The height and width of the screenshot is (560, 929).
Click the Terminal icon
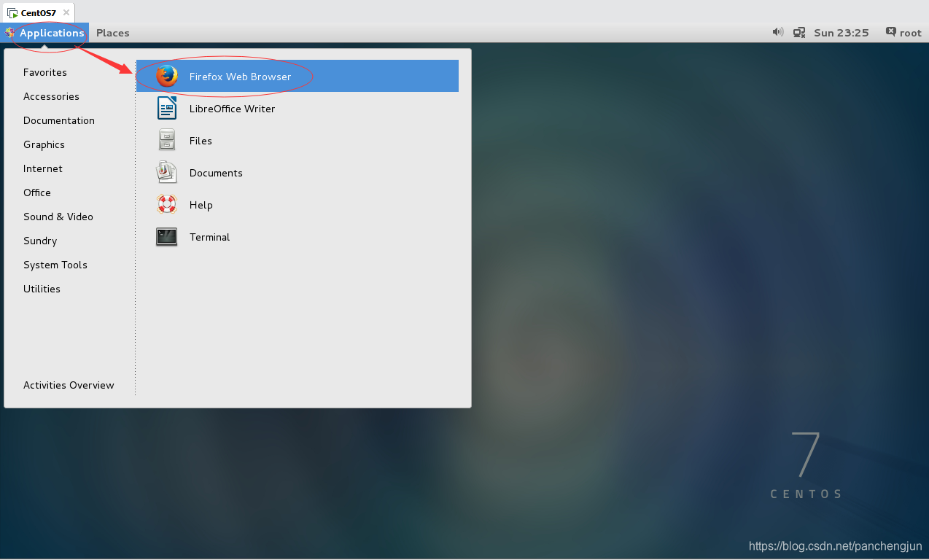(x=167, y=236)
